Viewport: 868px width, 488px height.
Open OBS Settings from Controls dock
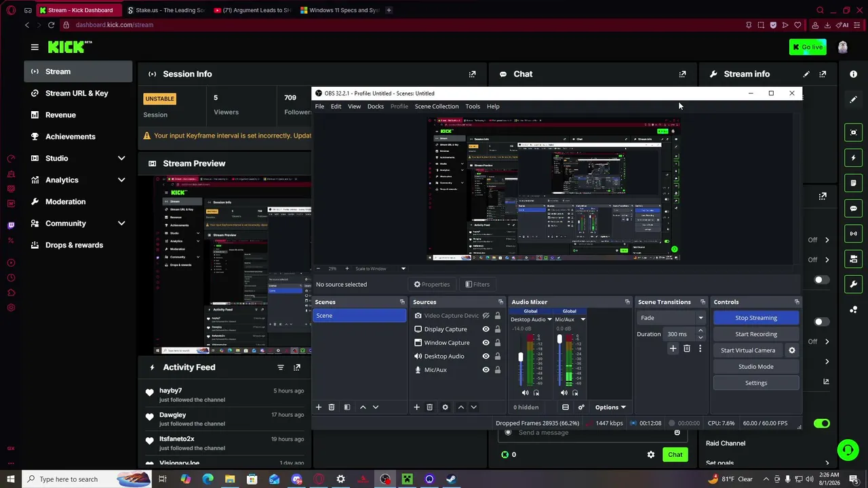pos(756,383)
